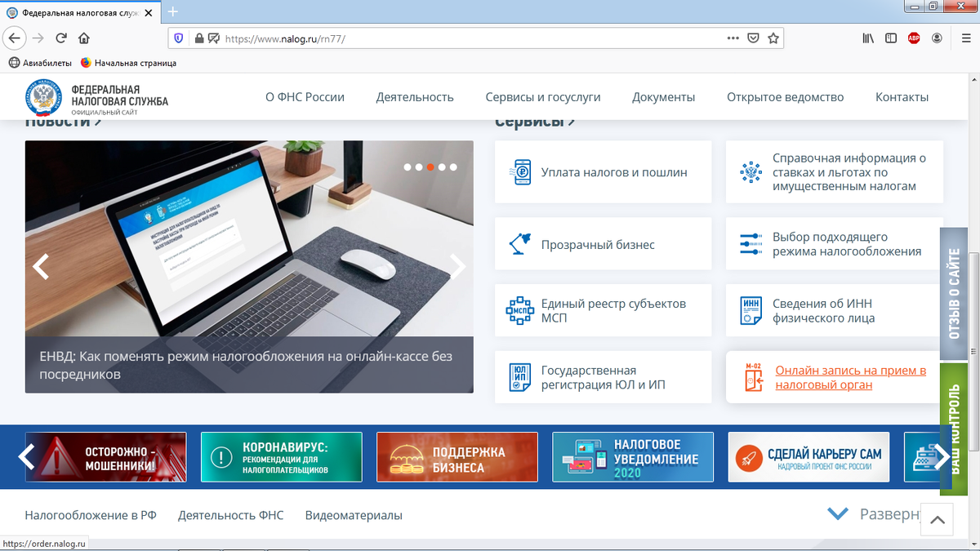
Task: Follow the Онлайн запись на прием link
Action: (849, 376)
